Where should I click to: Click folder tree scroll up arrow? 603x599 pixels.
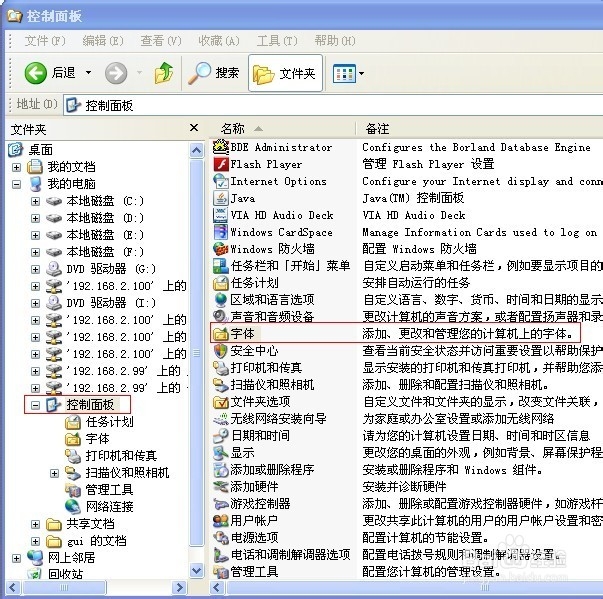click(197, 150)
